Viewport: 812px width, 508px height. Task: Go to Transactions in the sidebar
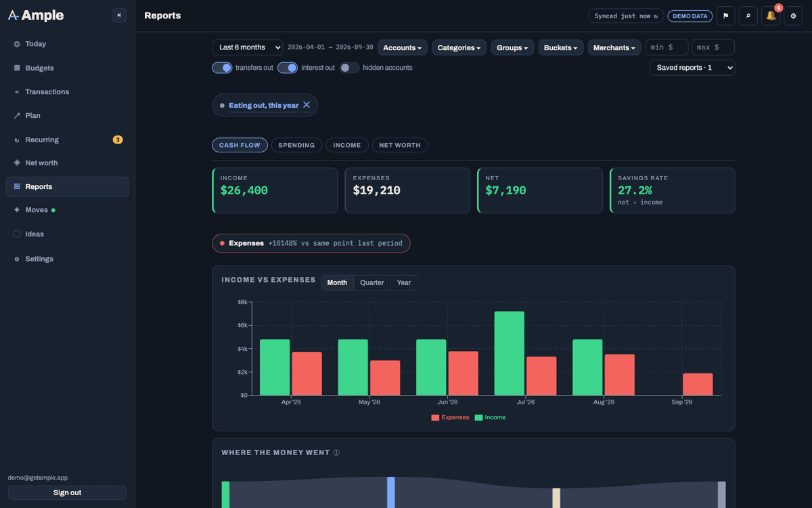(67, 91)
